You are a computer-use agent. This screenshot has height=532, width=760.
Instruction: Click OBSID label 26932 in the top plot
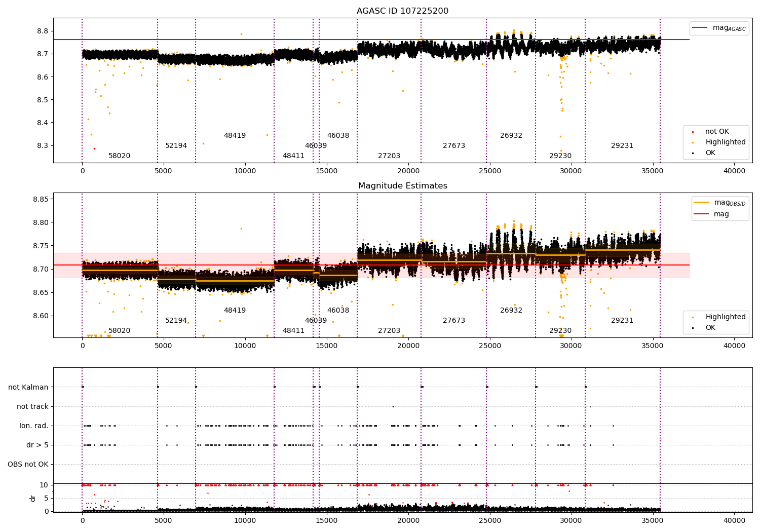(511, 136)
